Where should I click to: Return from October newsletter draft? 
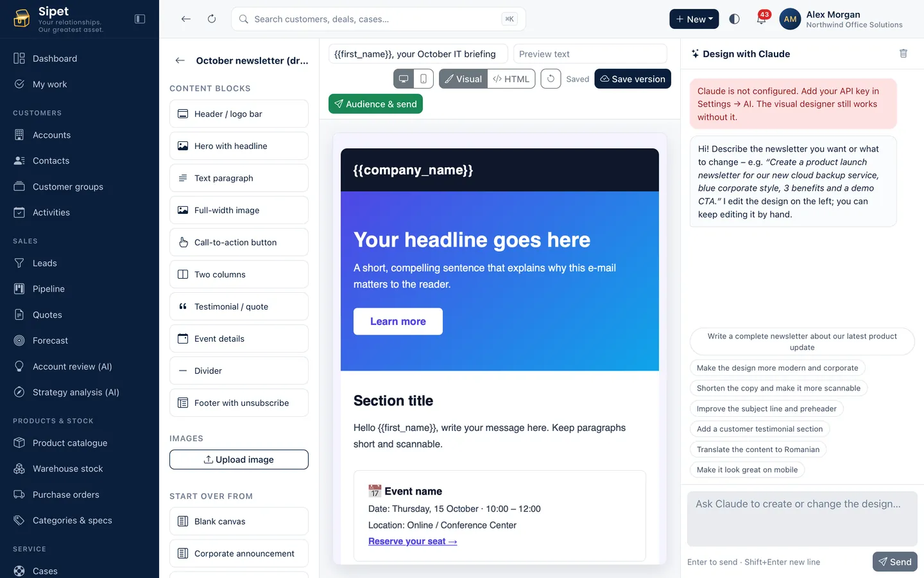click(180, 60)
